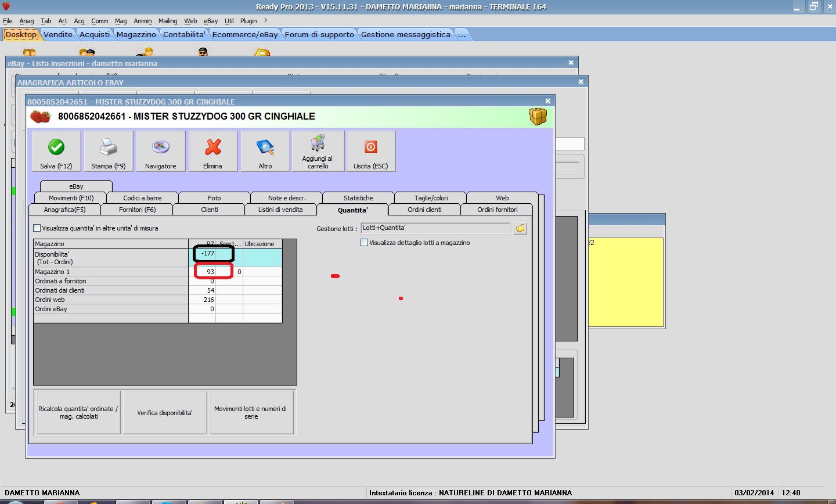This screenshot has width=836, height=504.
Task: Open the Gestione messaggistica tab
Action: (x=406, y=34)
